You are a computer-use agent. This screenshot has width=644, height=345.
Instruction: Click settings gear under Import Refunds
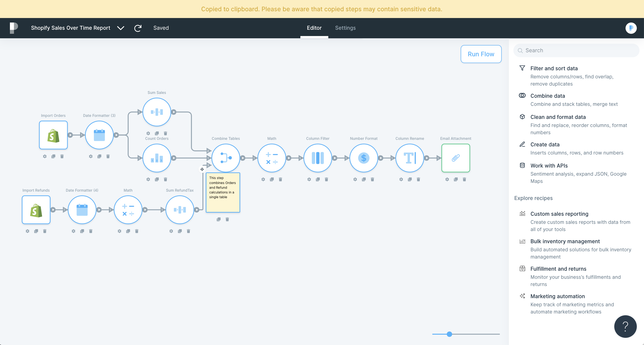coord(27,231)
